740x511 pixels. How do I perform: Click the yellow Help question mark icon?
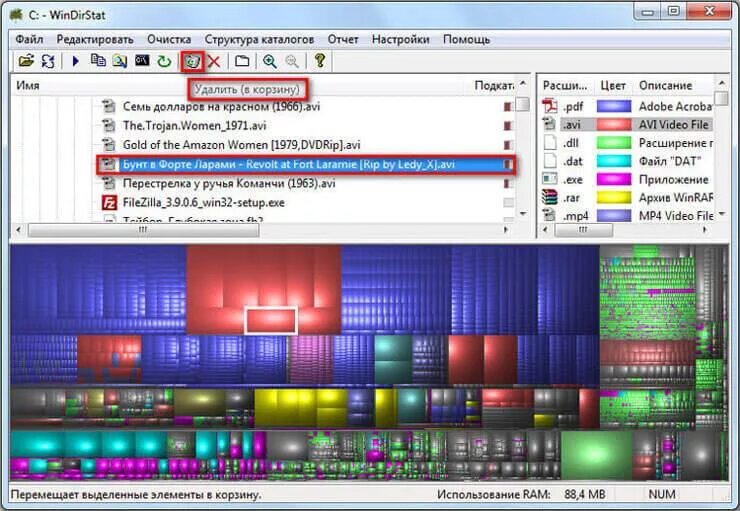coord(320,60)
